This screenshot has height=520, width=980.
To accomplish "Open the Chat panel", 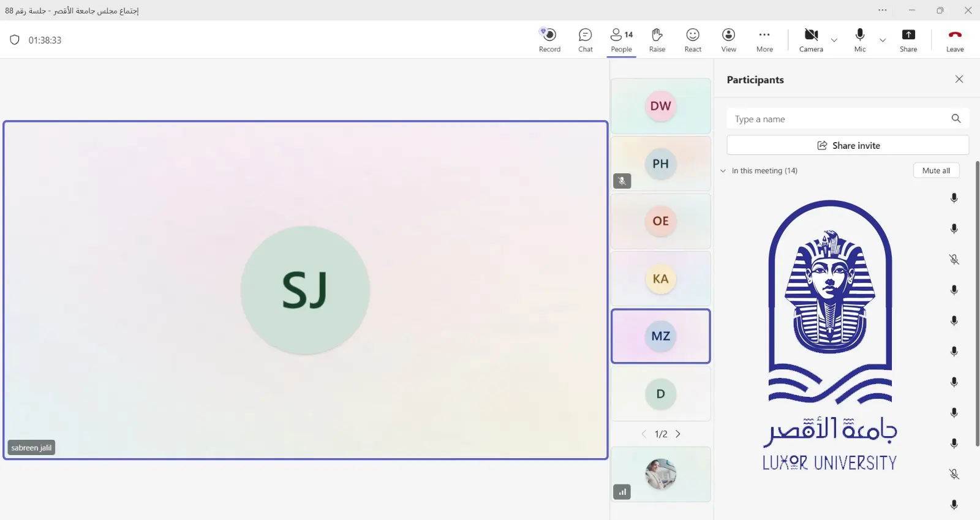I will 585,40.
